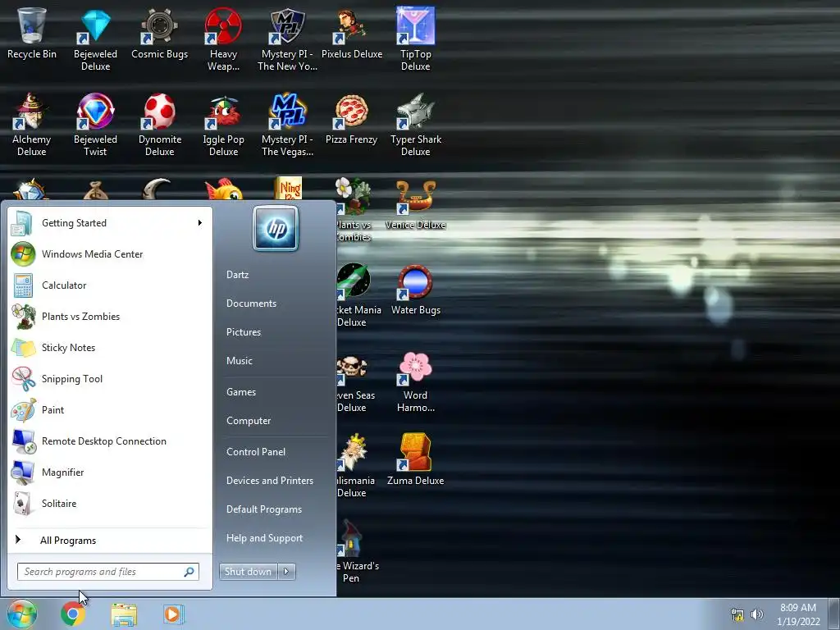The image size is (840, 630).
Task: Launch the Heavy Weapon desktop shortcut
Action: [x=223, y=39]
